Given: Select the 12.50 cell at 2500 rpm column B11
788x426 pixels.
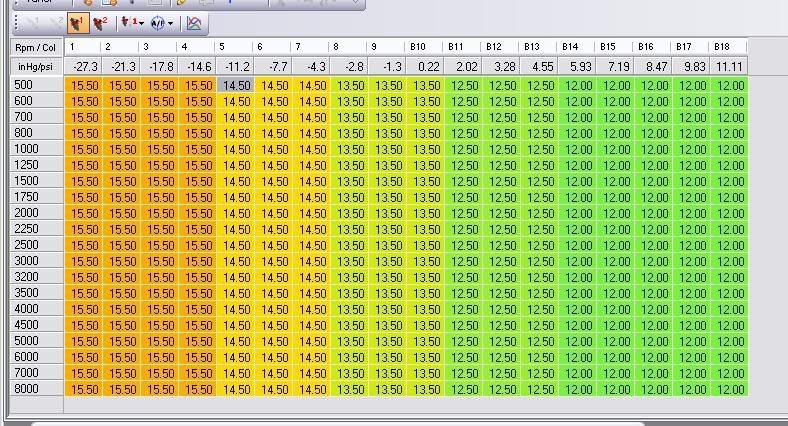Looking at the screenshot, I should (464, 245).
